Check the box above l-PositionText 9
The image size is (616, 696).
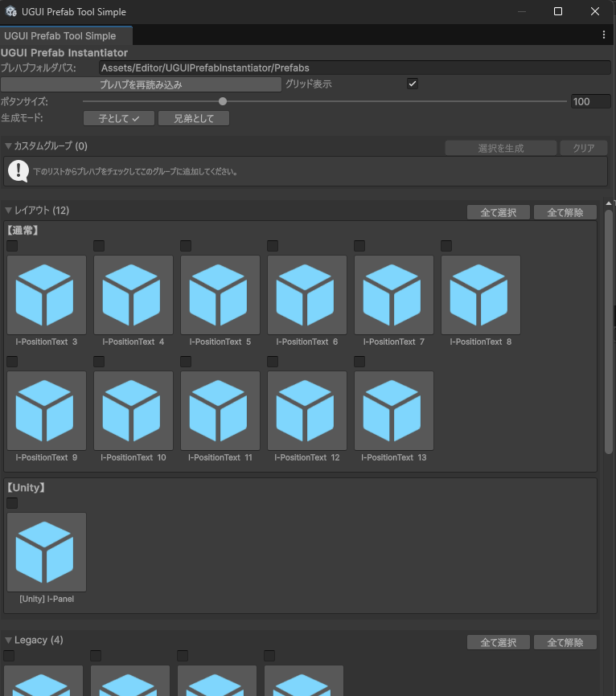point(12,362)
